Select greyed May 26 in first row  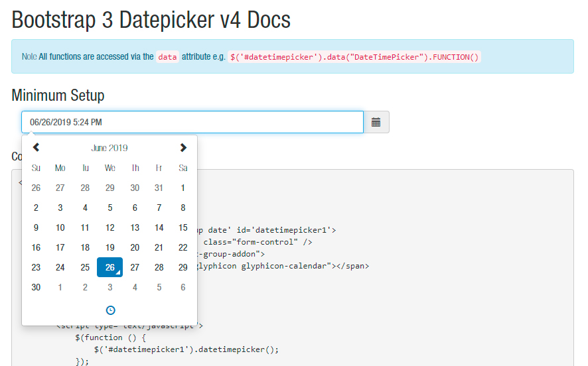(36, 188)
